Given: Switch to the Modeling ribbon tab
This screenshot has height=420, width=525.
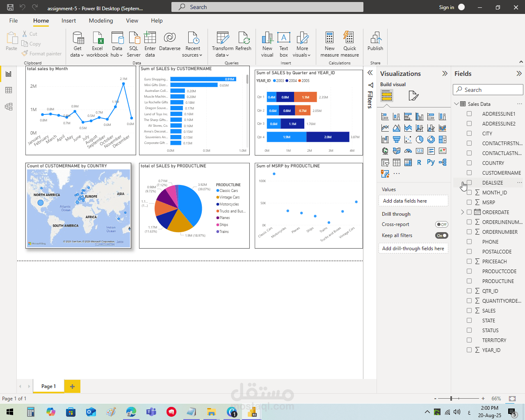Looking at the screenshot, I should point(101,21).
